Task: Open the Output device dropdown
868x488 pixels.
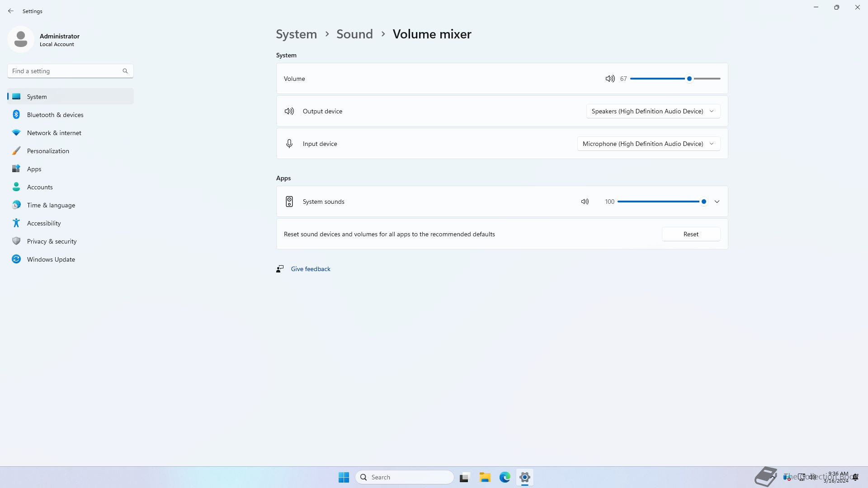Action: pyautogui.click(x=653, y=111)
